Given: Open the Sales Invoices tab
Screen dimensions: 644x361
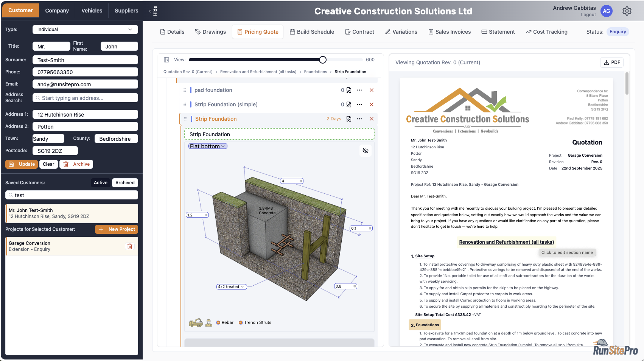Looking at the screenshot, I should 450,32.
